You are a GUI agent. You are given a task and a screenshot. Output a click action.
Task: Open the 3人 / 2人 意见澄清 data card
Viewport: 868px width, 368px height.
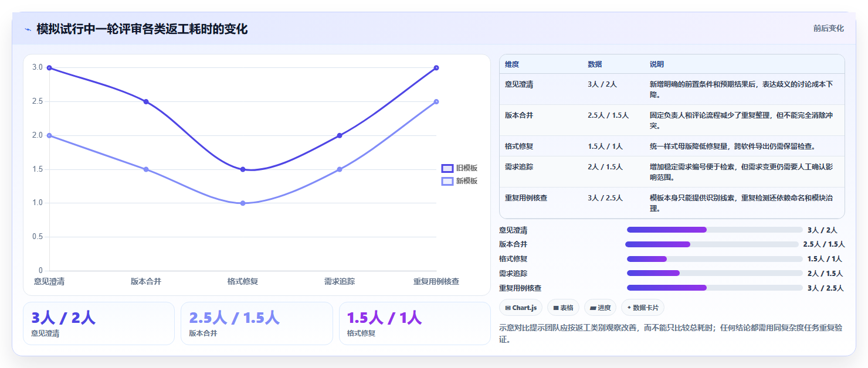click(99, 323)
